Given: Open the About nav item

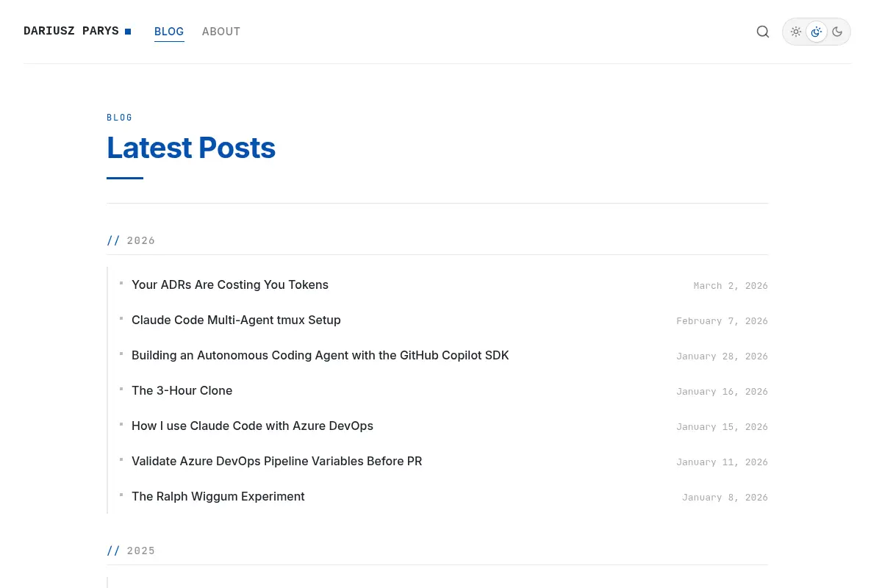Looking at the screenshot, I should pyautogui.click(x=221, y=32).
